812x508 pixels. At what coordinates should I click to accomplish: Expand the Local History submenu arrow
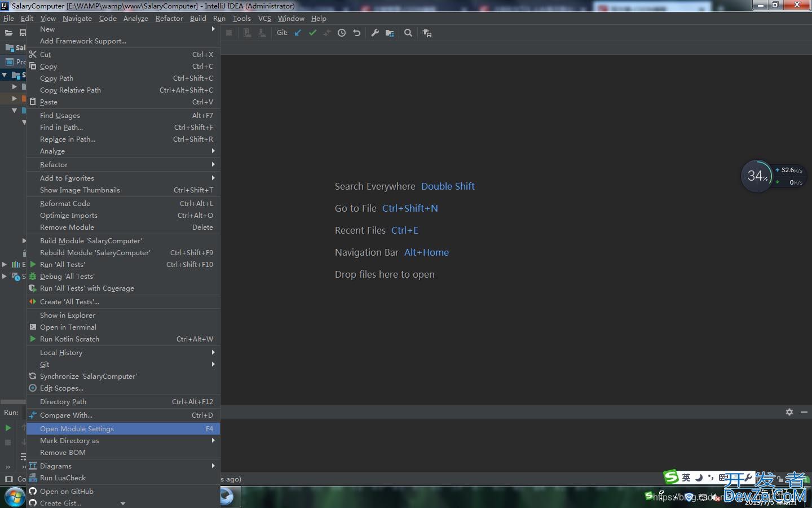pyautogui.click(x=213, y=352)
